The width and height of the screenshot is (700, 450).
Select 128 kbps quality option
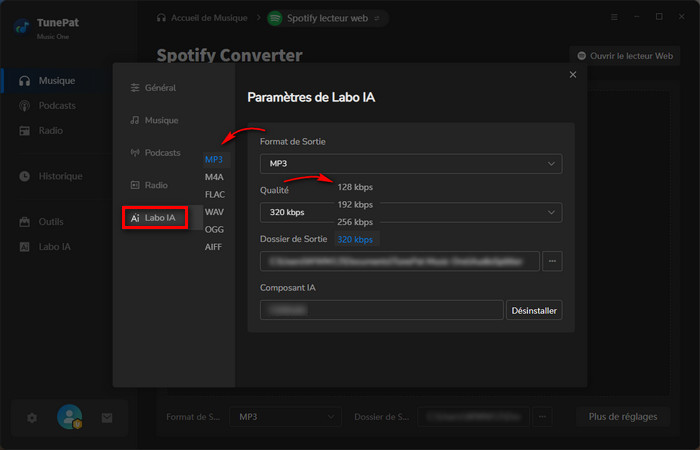[355, 187]
